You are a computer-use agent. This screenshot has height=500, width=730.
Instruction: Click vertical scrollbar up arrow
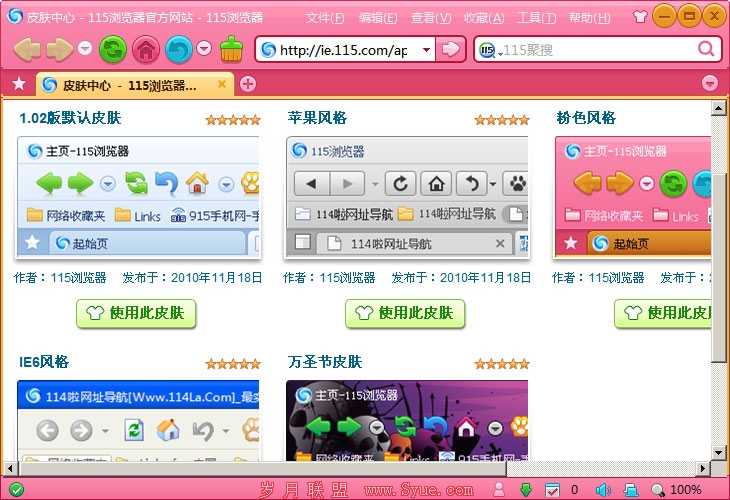[718, 108]
